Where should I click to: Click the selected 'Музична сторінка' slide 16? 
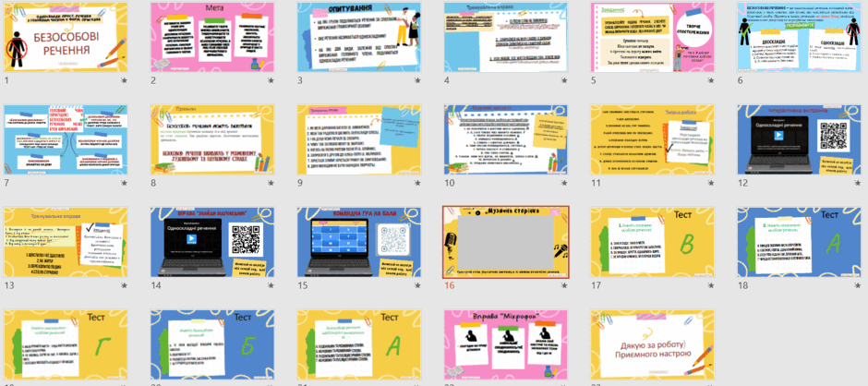506,242
